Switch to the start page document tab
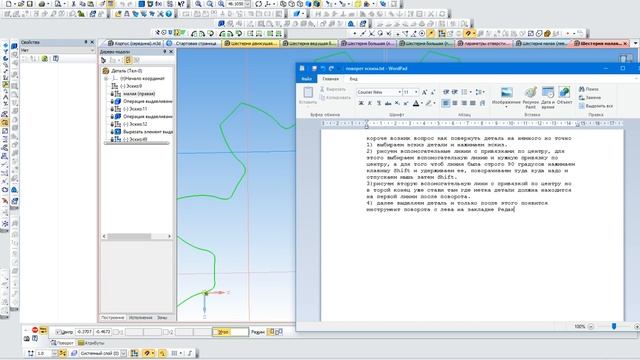 click(x=193, y=43)
